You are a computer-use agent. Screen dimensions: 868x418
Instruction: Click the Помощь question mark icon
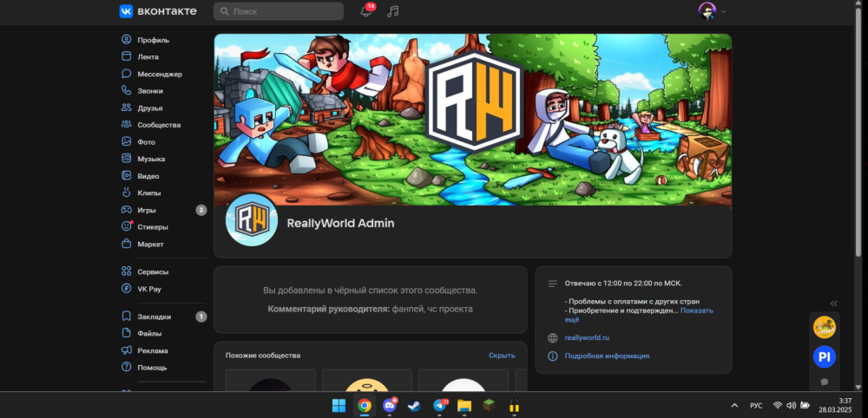pos(126,367)
